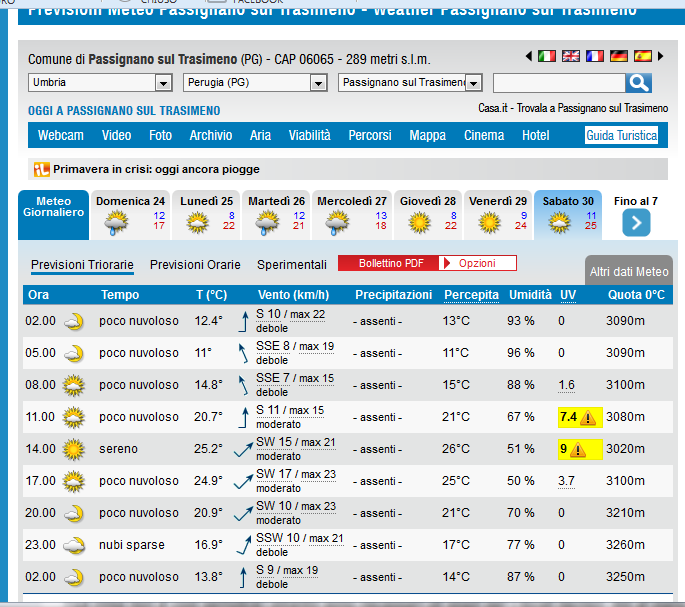This screenshot has width=685, height=607.
Task: Click the weather icon at 08.00
Action: coord(73,385)
